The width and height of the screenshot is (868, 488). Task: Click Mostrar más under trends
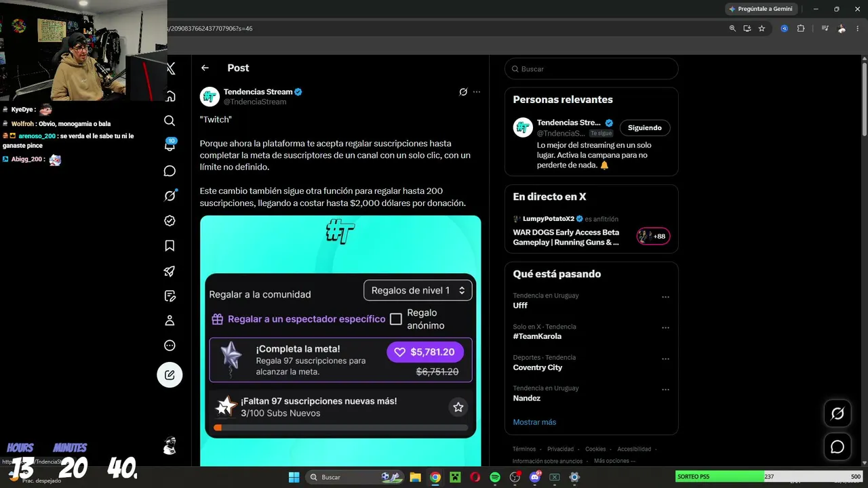coord(534,422)
